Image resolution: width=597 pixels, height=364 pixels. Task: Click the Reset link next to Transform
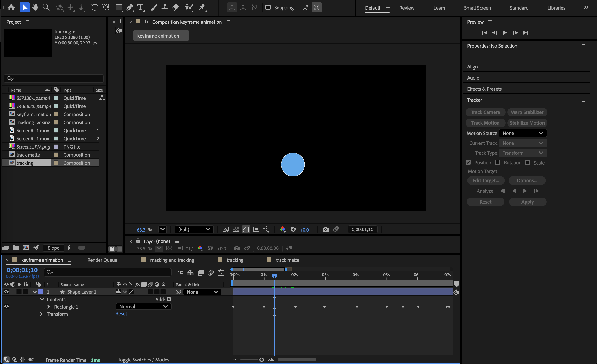pos(121,314)
